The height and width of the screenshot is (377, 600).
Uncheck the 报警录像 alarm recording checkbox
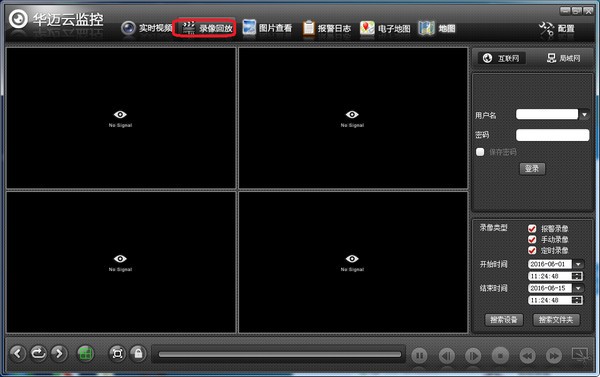pyautogui.click(x=532, y=228)
